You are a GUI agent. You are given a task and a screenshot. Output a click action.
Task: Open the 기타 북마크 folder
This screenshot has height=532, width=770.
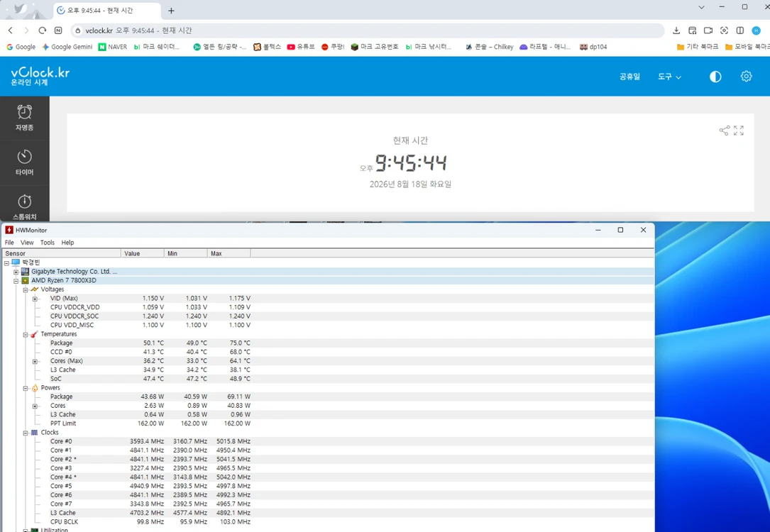[x=698, y=47]
